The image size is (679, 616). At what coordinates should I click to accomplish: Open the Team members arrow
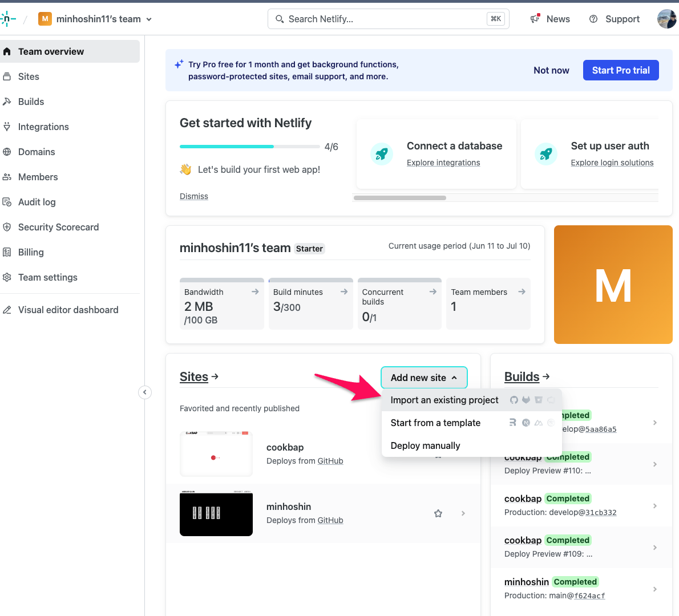[522, 292]
